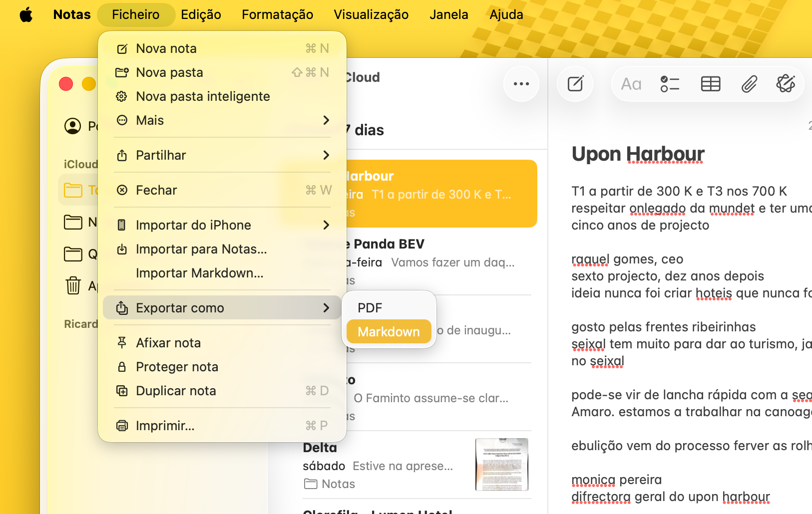Open the account profile icon in sidebar
Viewport: 812px width, 514px height.
tap(73, 126)
